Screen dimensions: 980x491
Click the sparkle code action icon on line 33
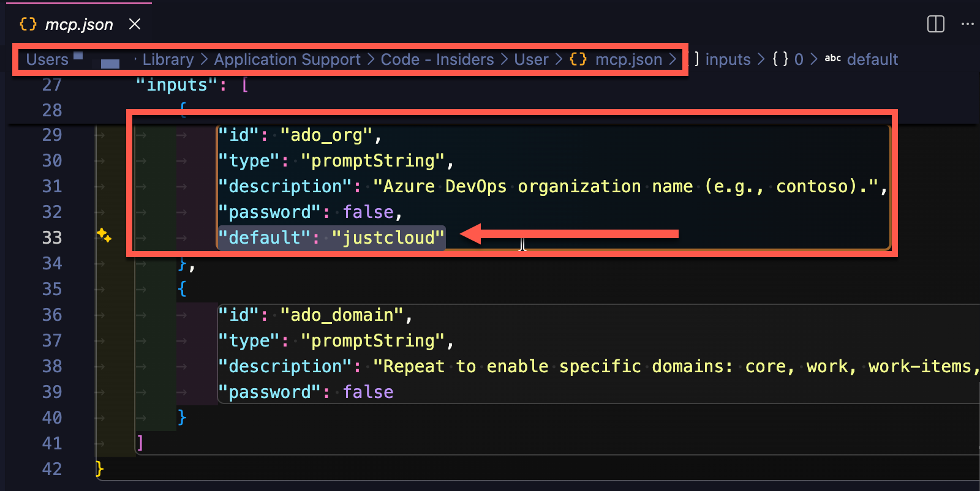[104, 236]
